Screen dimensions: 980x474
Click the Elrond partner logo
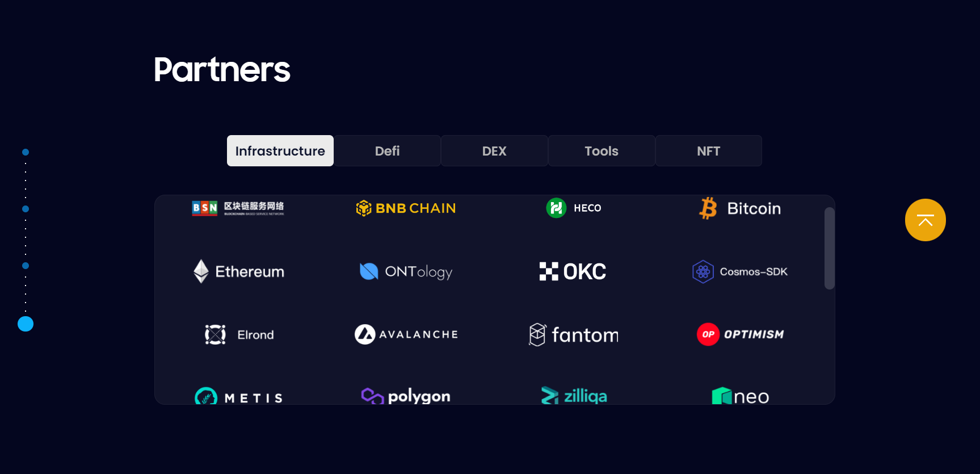[x=239, y=334]
